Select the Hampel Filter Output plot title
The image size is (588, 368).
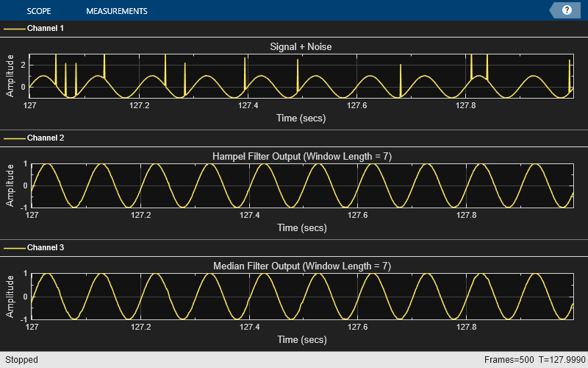click(301, 156)
